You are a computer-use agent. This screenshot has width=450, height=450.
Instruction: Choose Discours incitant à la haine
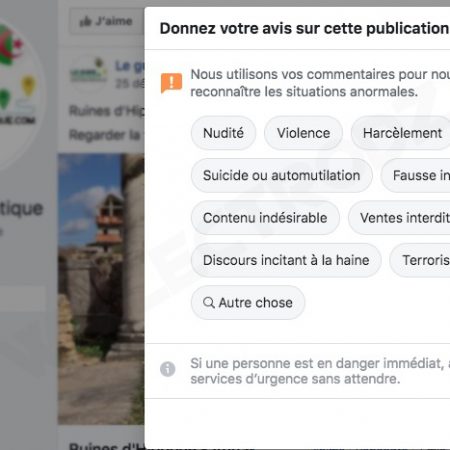pos(286,260)
